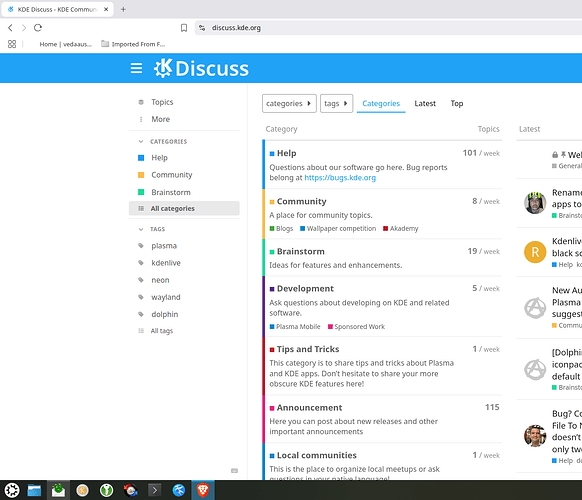The image size is (582, 500).
Task: Click keyboard shortcuts icon in sidebar
Action: [x=234, y=471]
